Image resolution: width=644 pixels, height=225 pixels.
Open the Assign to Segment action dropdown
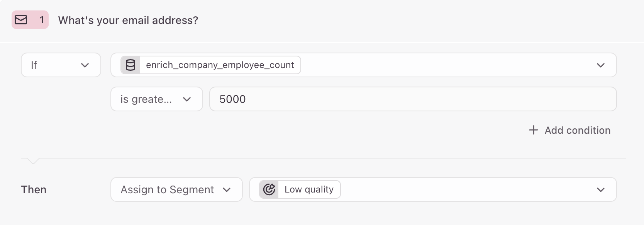point(176,189)
